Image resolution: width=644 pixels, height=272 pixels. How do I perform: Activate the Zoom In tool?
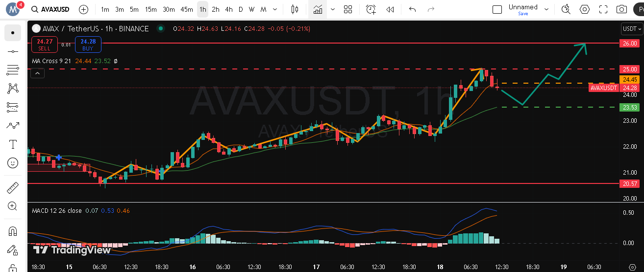coord(13,206)
